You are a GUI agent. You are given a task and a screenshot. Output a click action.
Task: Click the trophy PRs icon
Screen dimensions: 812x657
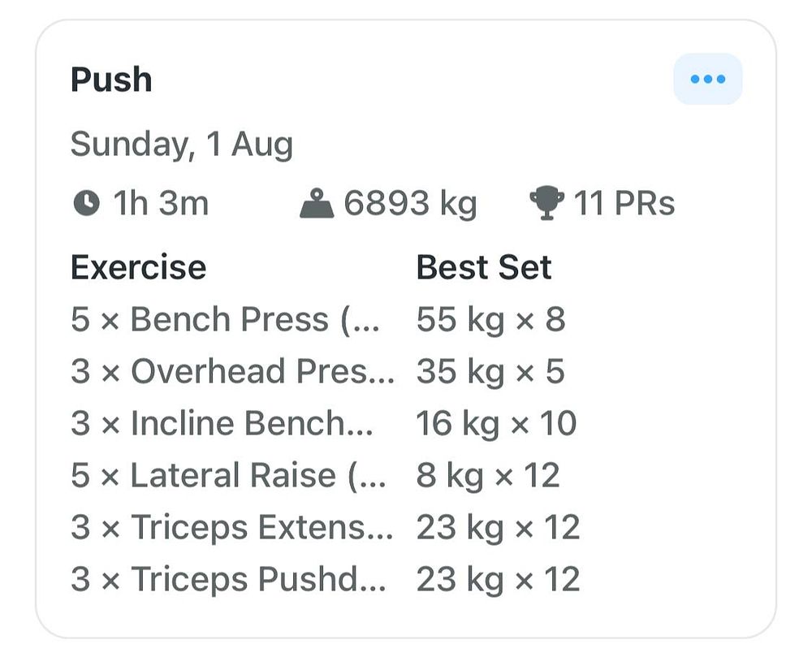[546, 203]
